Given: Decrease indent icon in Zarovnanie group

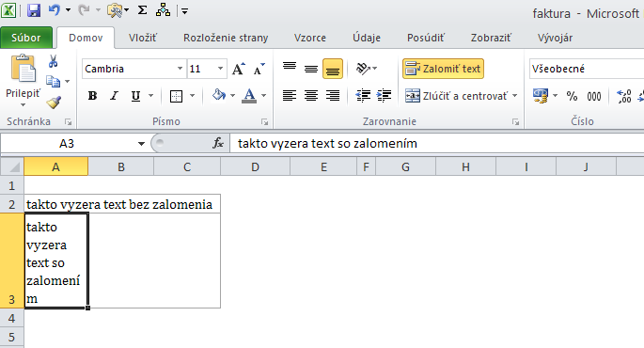Looking at the screenshot, I should [x=363, y=96].
